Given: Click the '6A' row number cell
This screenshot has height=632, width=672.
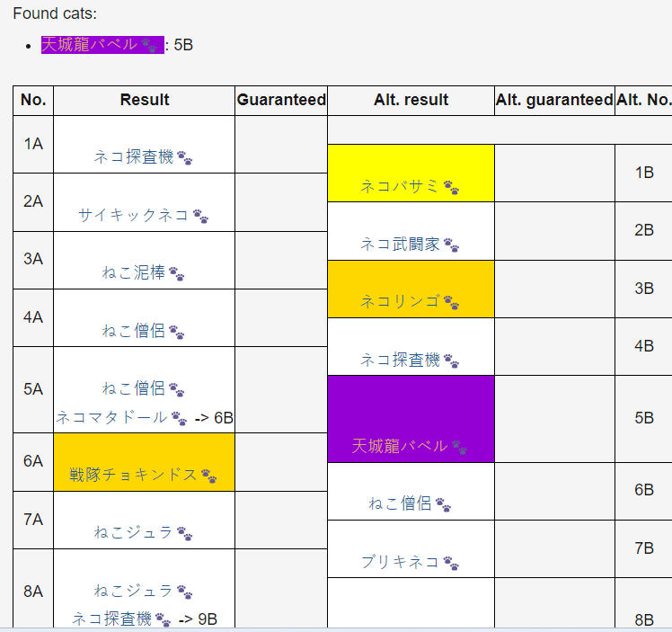Looking at the screenshot, I should (33, 462).
